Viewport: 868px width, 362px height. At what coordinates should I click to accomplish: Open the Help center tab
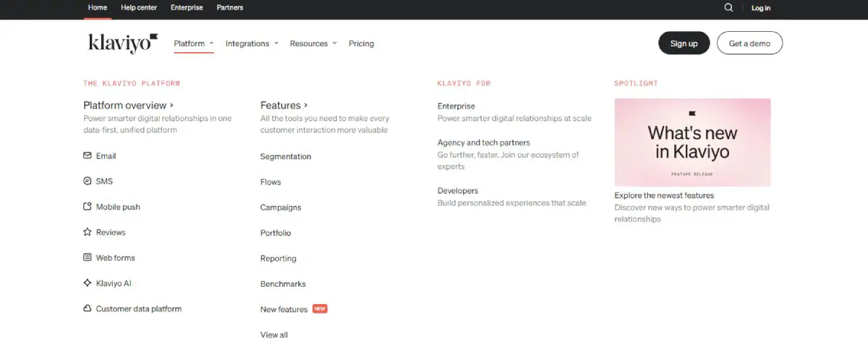click(x=139, y=8)
